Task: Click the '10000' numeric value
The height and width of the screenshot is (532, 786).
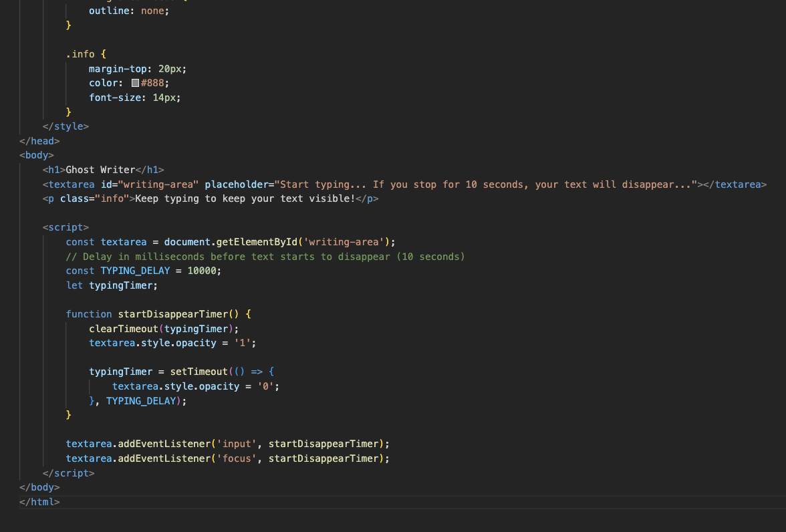Action: coord(202,271)
